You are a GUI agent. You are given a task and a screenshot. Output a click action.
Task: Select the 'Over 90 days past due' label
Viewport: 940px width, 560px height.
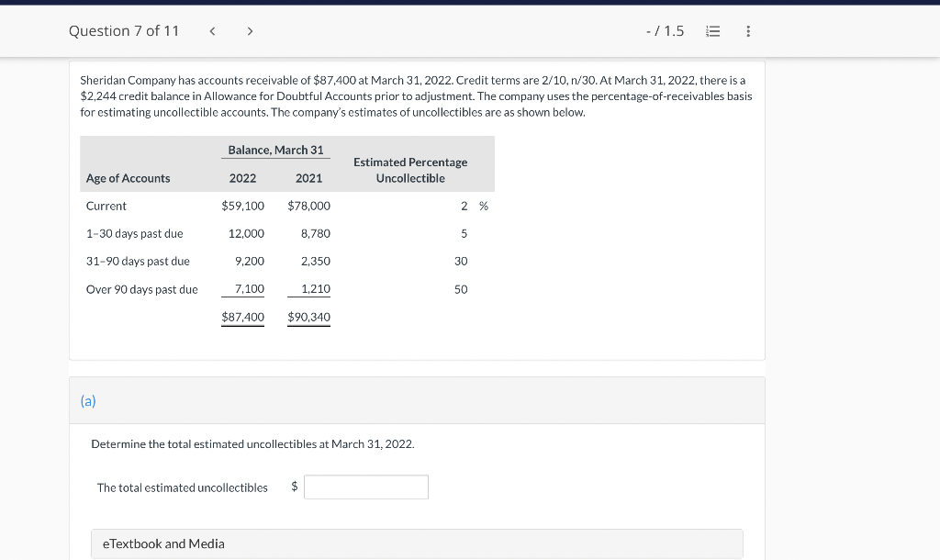pyautogui.click(x=142, y=289)
